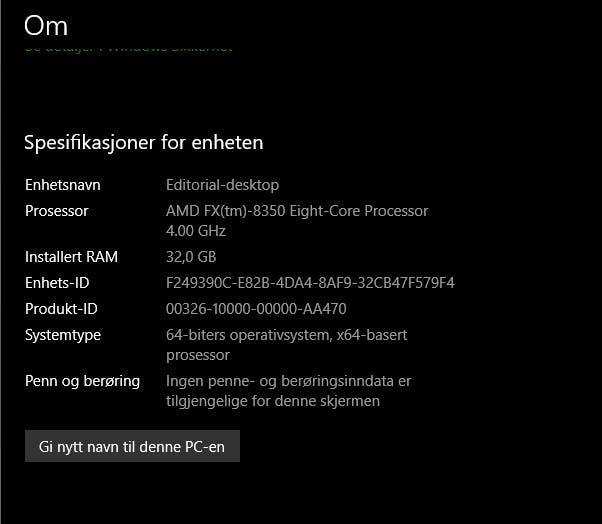Image resolution: width=602 pixels, height=524 pixels.
Task: Select the "Ingen penne- og berøringsinndata" text
Action: tap(280, 382)
